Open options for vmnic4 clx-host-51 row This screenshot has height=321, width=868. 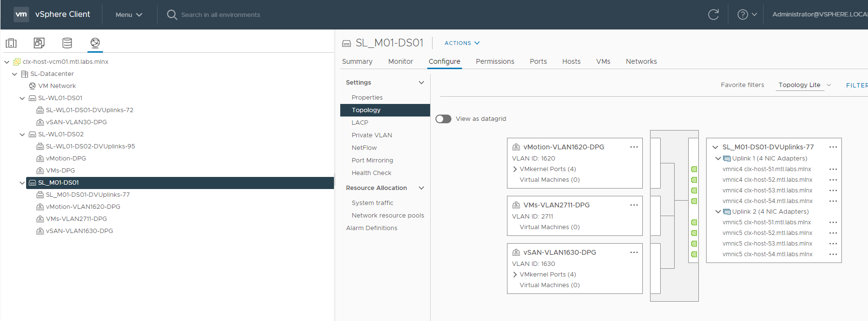point(833,169)
